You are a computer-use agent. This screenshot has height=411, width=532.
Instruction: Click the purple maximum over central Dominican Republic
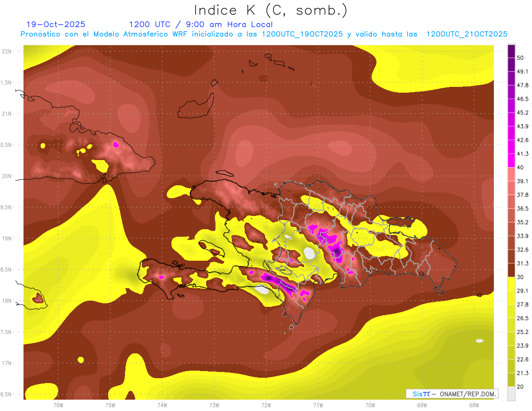(337, 252)
